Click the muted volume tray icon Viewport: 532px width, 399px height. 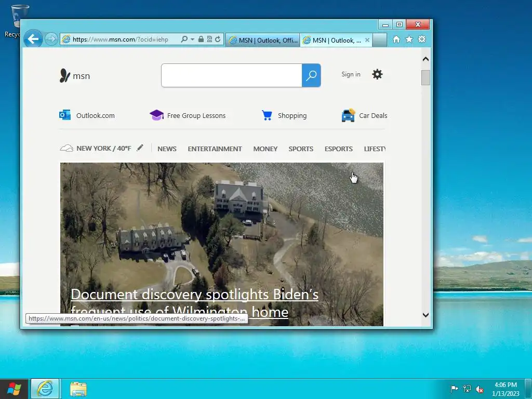(x=480, y=389)
